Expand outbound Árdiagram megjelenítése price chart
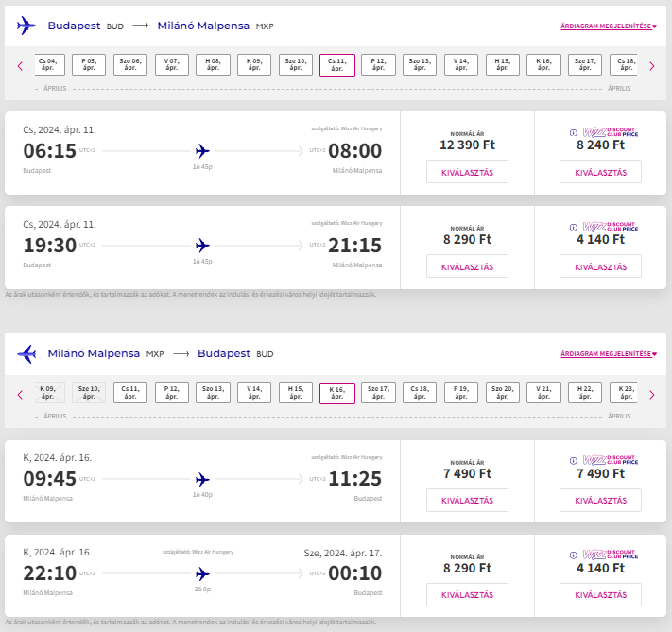 click(609, 26)
